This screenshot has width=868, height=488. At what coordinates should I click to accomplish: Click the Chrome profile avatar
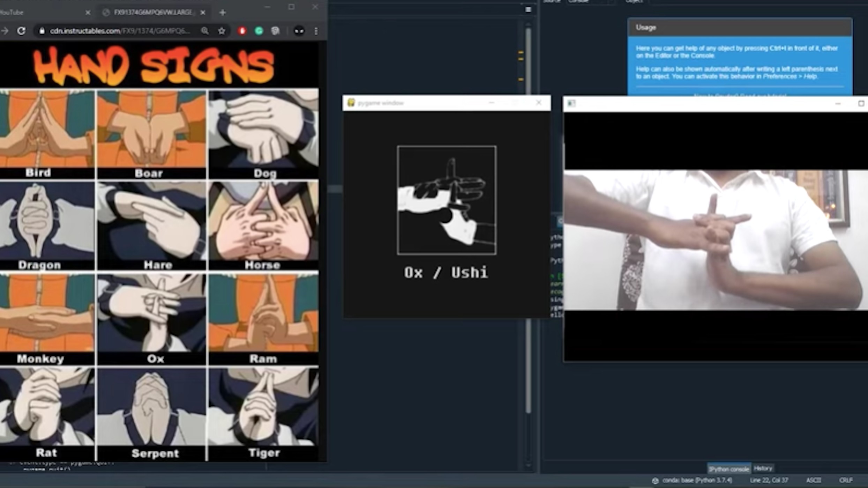coord(299,31)
